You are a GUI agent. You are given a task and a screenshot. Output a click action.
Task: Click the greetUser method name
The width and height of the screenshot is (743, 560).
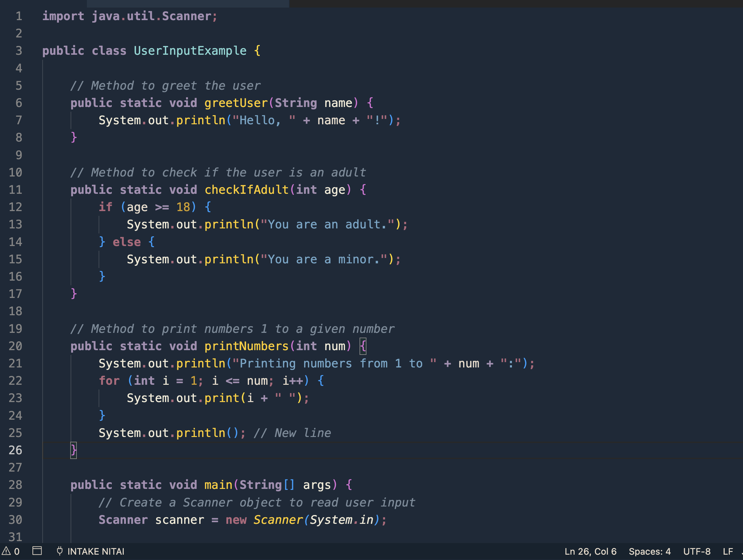pyautogui.click(x=236, y=103)
